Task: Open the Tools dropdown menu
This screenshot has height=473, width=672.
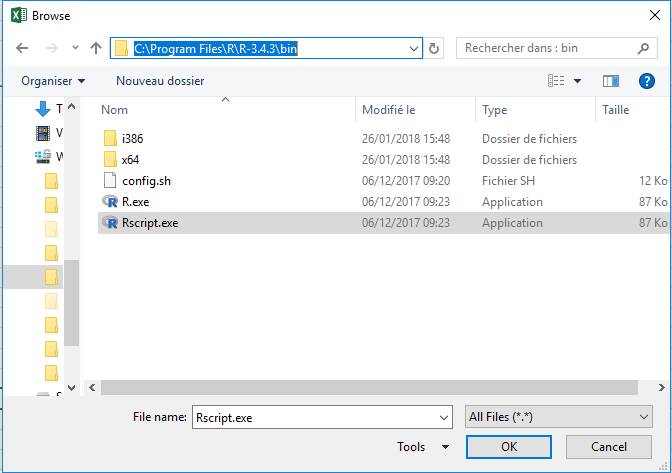Action: click(423, 447)
